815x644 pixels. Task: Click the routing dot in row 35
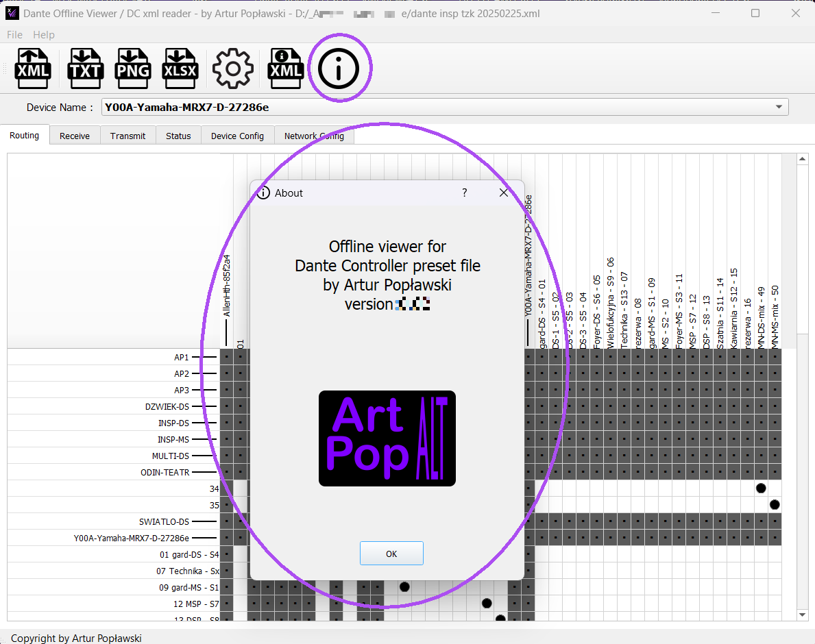click(x=775, y=504)
